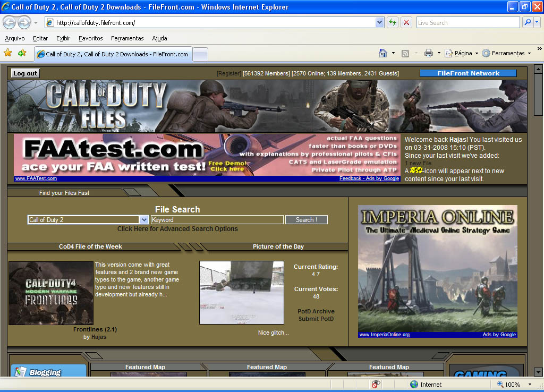Click the address bar URL field
The width and height of the screenshot is (544, 392).
click(x=210, y=23)
